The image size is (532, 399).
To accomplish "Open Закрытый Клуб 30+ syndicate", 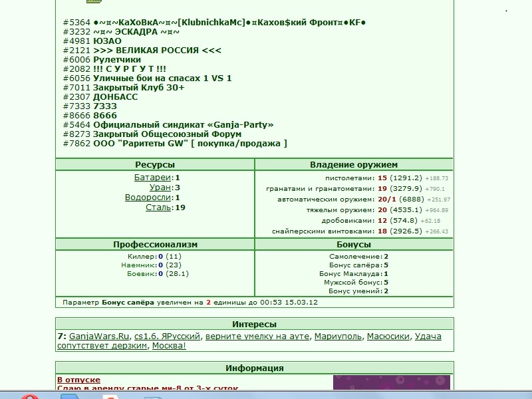I will coord(139,88).
